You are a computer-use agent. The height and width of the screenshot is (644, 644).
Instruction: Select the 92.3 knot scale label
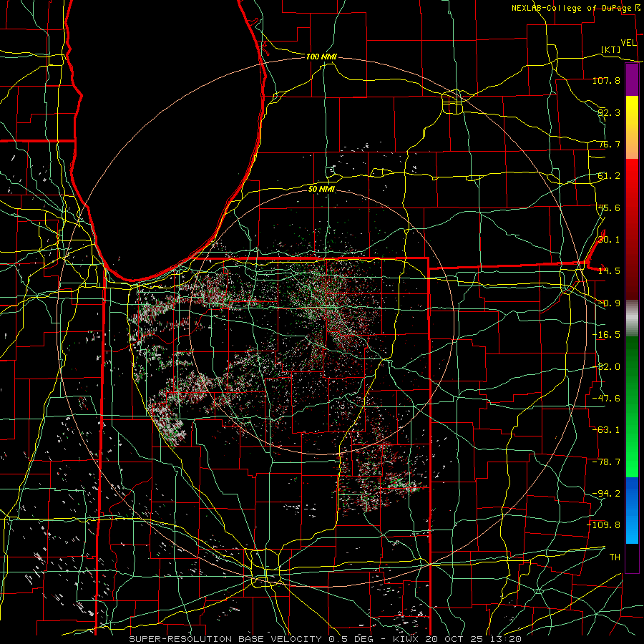609,112
